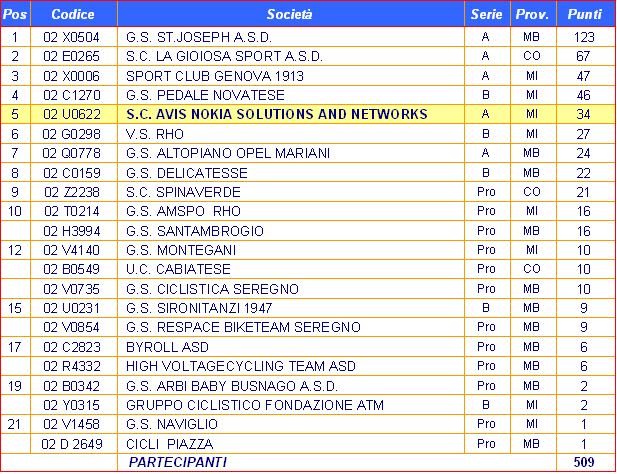Click code 02 B0342
The height and width of the screenshot is (474, 617).
pyautogui.click(x=72, y=386)
